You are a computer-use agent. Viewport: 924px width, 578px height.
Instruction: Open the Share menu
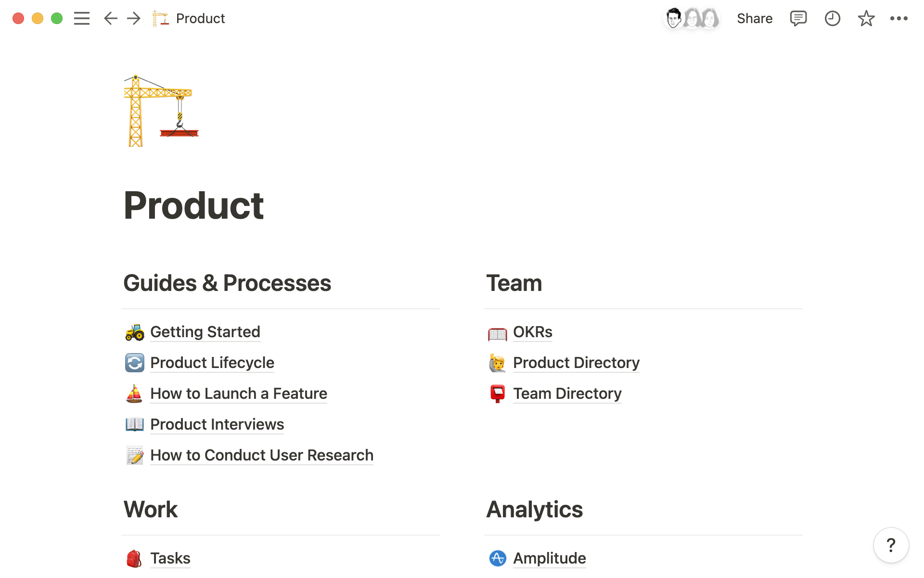(755, 18)
